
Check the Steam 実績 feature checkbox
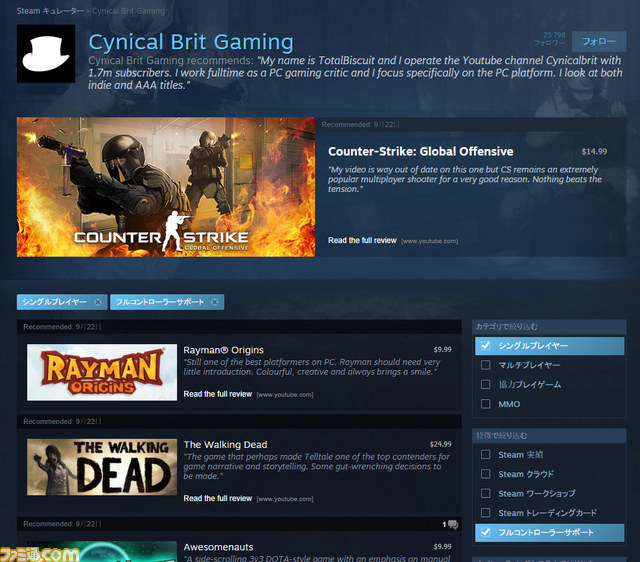485,455
